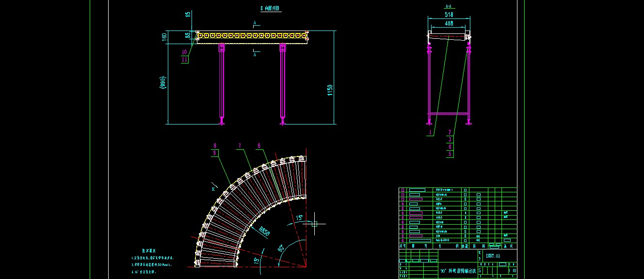Select part balloon number 8
644x279 pixels.
click(x=215, y=145)
